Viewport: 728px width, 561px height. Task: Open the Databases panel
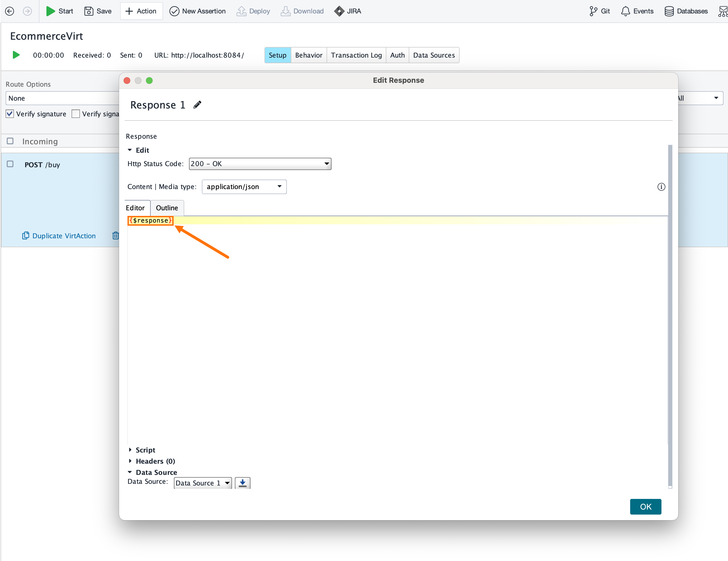pos(686,11)
